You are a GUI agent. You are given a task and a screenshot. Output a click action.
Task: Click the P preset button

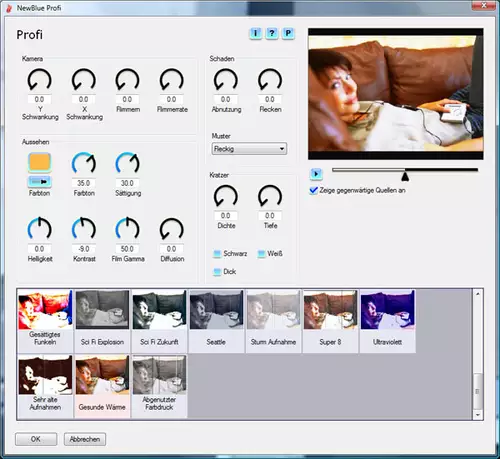[x=288, y=33]
